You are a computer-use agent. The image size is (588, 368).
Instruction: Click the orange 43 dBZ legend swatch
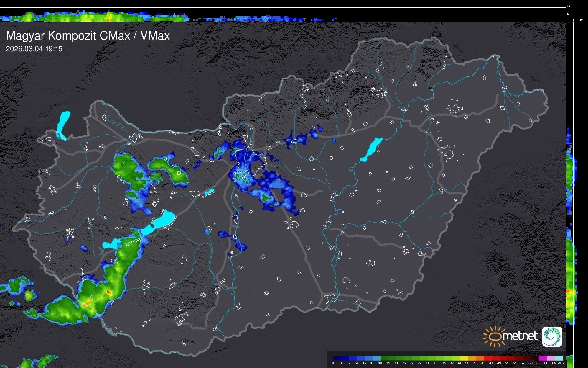click(x=480, y=358)
